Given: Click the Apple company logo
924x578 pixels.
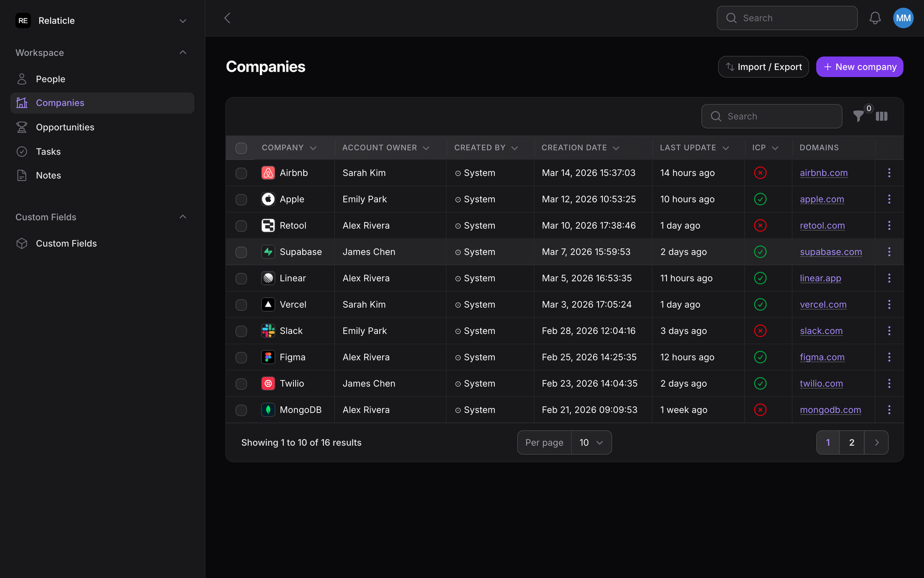Looking at the screenshot, I should click(268, 199).
